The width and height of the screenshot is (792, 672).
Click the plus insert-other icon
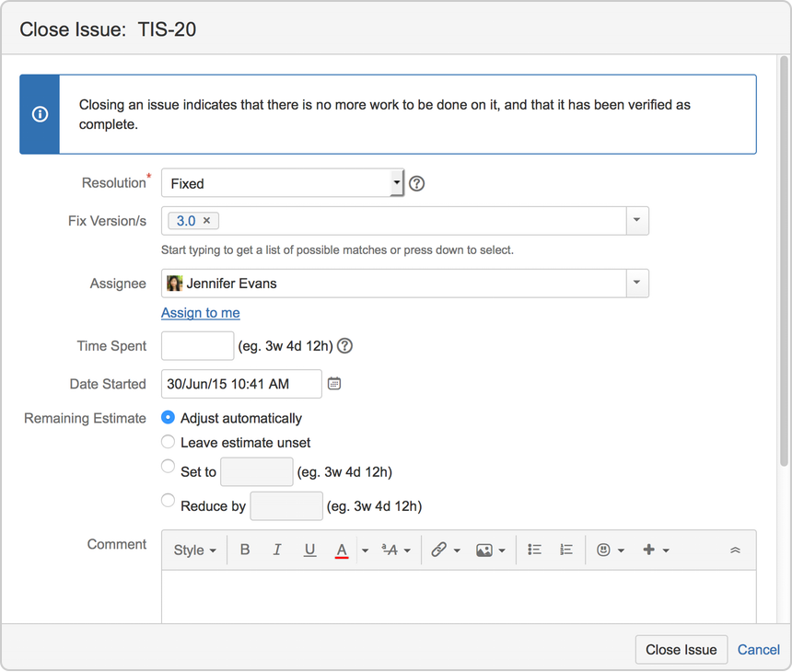(x=649, y=550)
